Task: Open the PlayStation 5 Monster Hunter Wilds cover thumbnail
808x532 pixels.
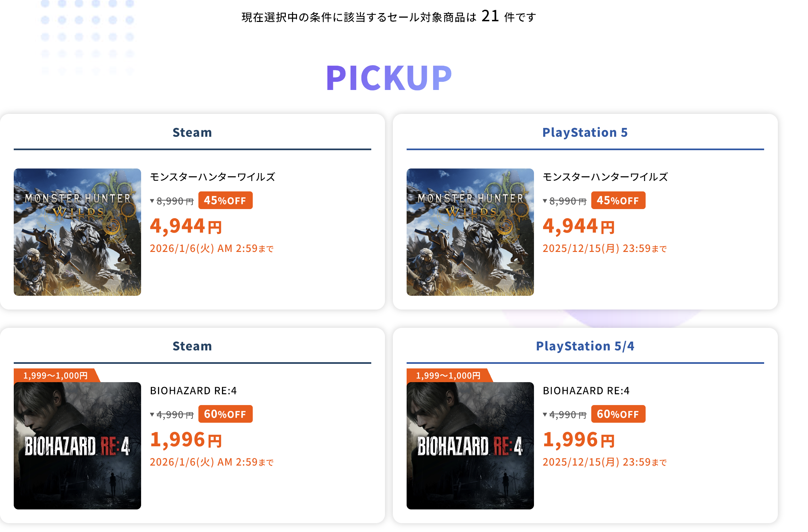Action: [470, 232]
